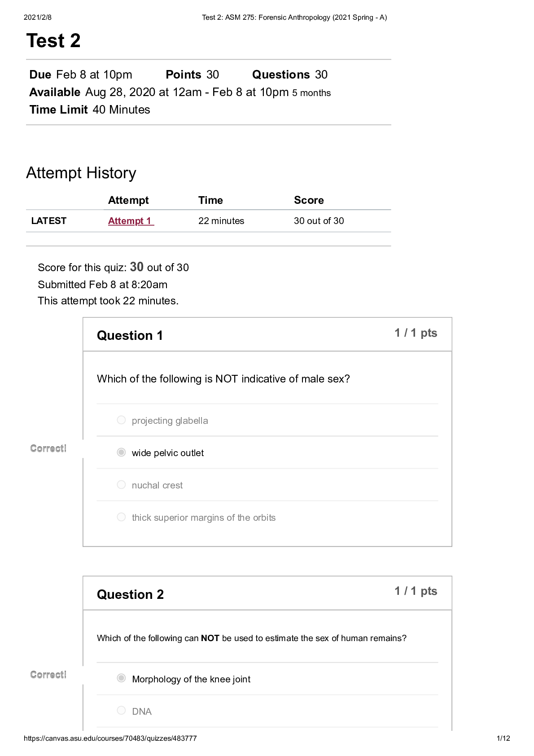Click the 'Attempt History' heading
534x756 pixels.
tap(81, 173)
